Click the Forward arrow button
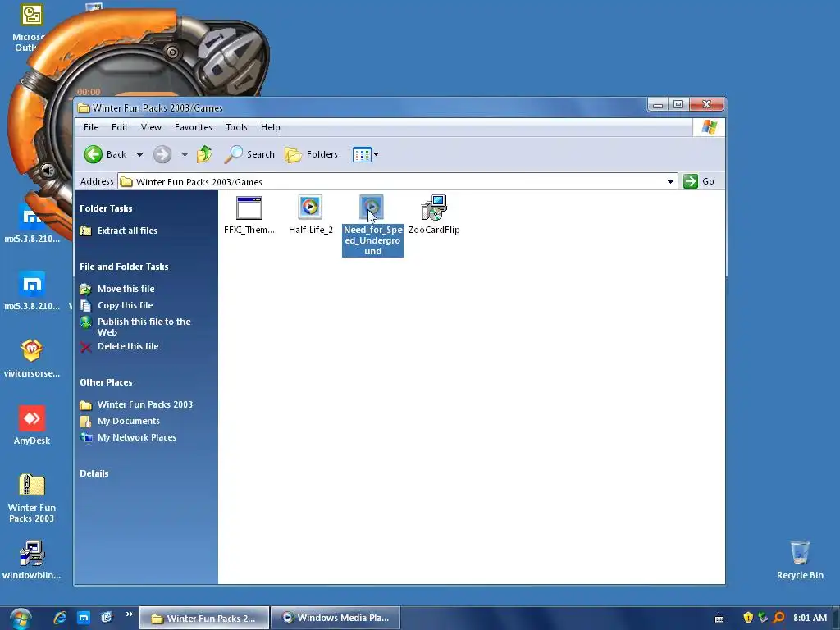 click(x=162, y=154)
